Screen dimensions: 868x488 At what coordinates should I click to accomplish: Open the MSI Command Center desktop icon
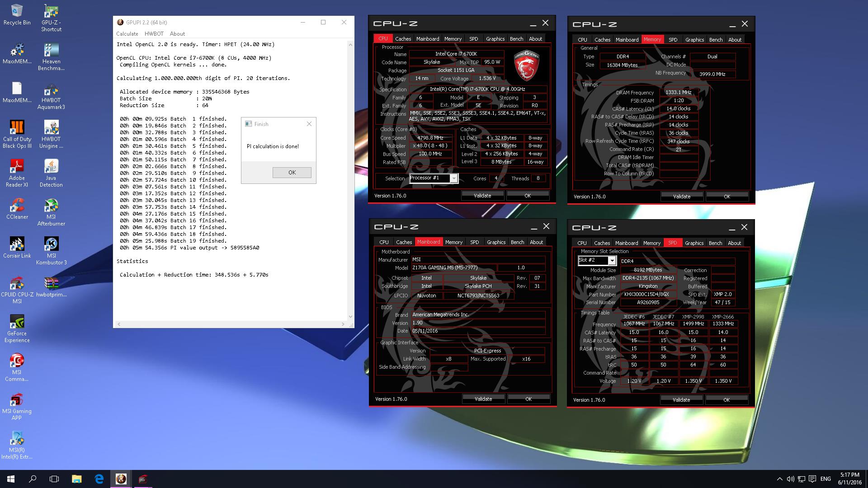tap(17, 368)
